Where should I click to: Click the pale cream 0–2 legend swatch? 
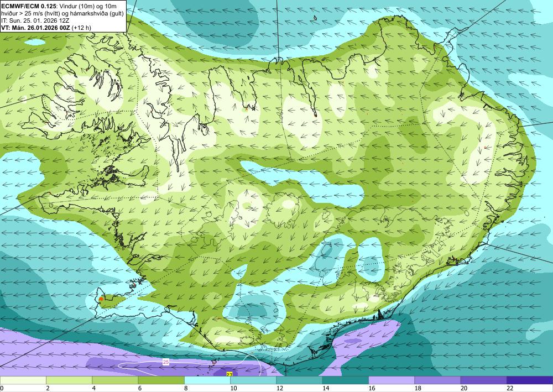[23, 380]
